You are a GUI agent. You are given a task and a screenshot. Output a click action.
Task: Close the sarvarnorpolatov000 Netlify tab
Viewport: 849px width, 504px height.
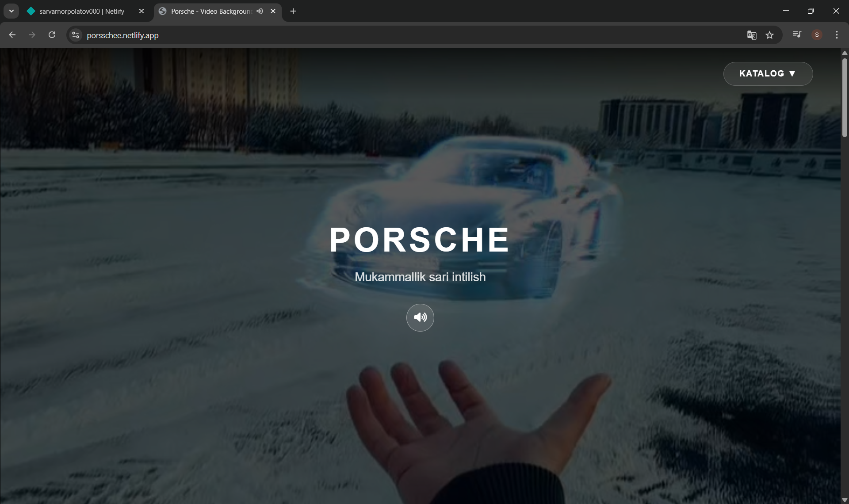click(x=141, y=11)
